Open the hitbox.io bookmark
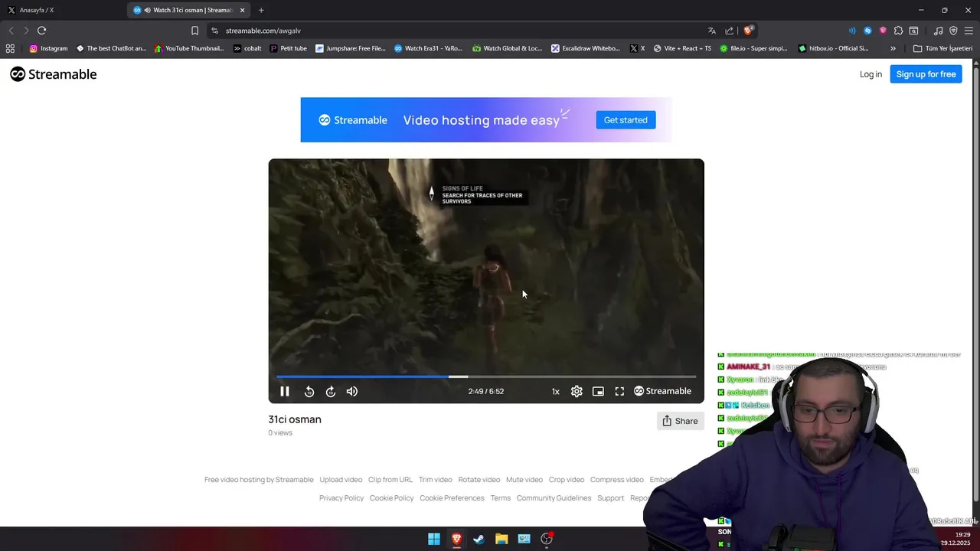Image resolution: width=980 pixels, height=551 pixels. [x=833, y=48]
